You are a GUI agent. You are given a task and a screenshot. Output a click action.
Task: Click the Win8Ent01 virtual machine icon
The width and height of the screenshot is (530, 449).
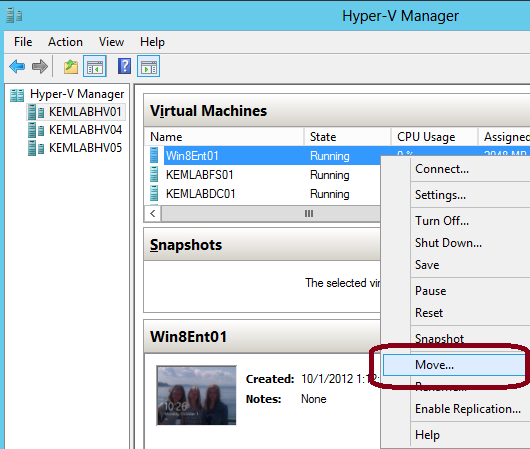[x=154, y=155]
